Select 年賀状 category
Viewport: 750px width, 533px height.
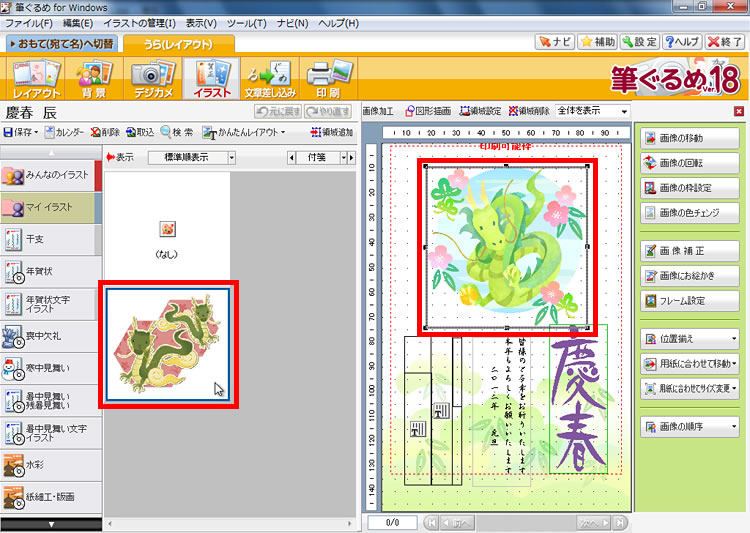[x=51, y=272]
